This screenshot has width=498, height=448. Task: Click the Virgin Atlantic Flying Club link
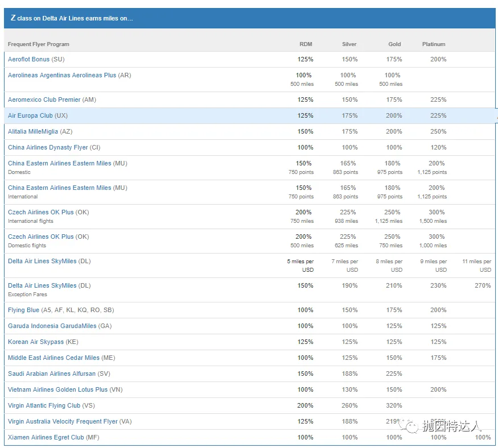coord(44,405)
